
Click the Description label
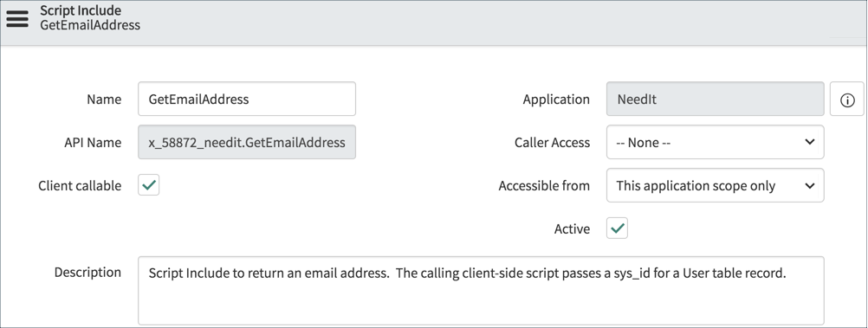click(87, 272)
